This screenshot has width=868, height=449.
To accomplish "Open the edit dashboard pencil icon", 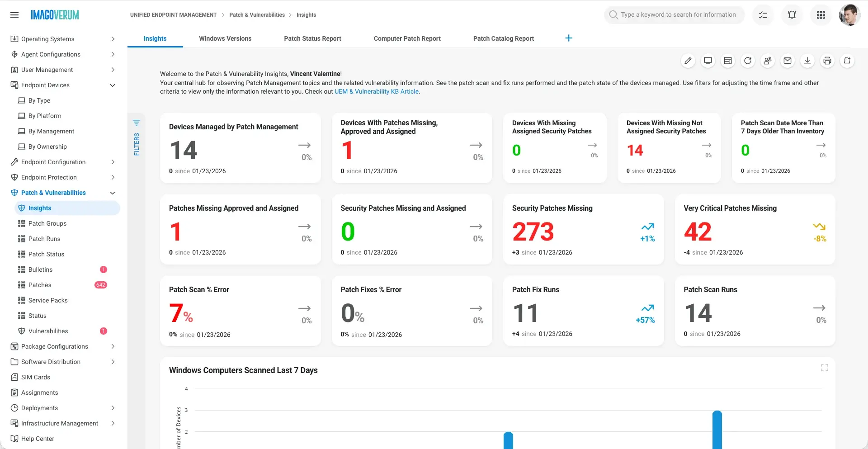I will click(x=688, y=61).
